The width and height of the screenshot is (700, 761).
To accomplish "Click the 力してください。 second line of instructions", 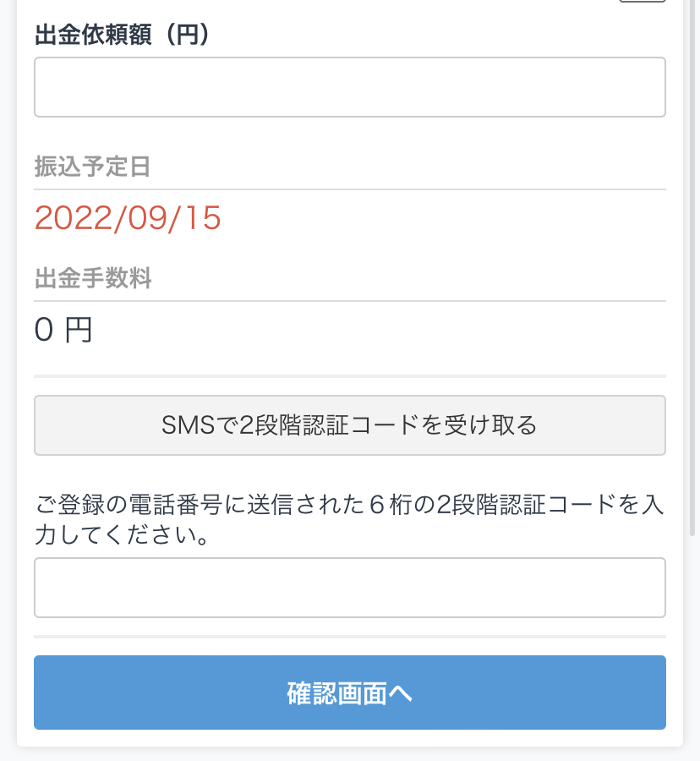I will 123,535.
